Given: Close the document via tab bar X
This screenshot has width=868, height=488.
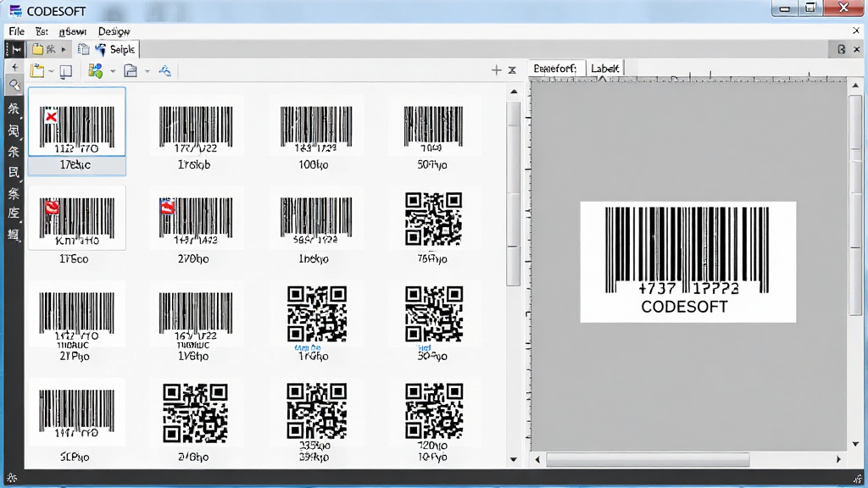Looking at the screenshot, I should click(857, 49).
